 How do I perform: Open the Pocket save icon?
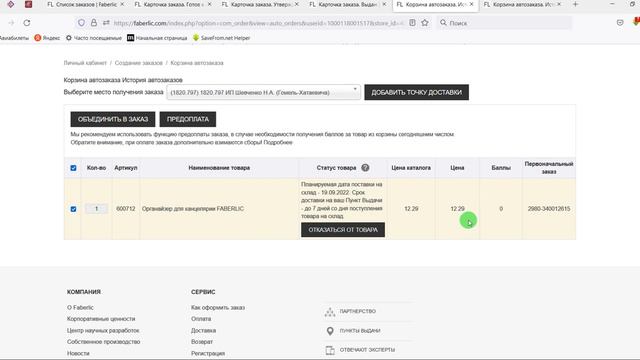(620, 23)
